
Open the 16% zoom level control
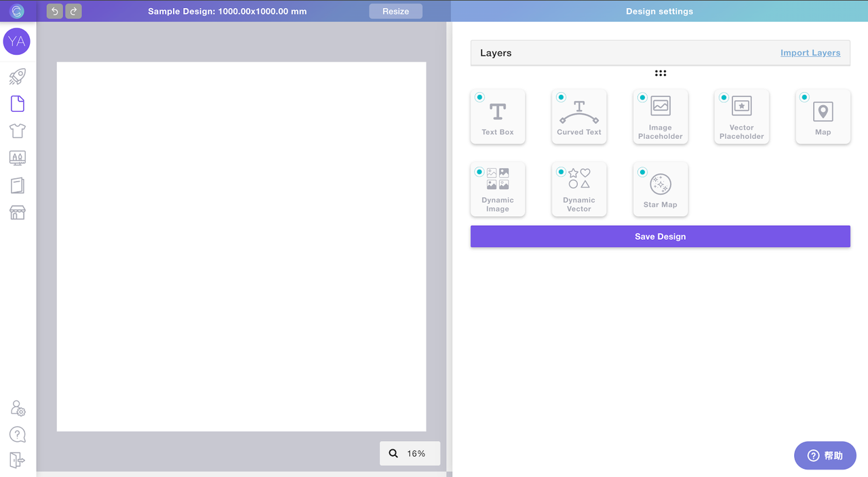click(410, 453)
